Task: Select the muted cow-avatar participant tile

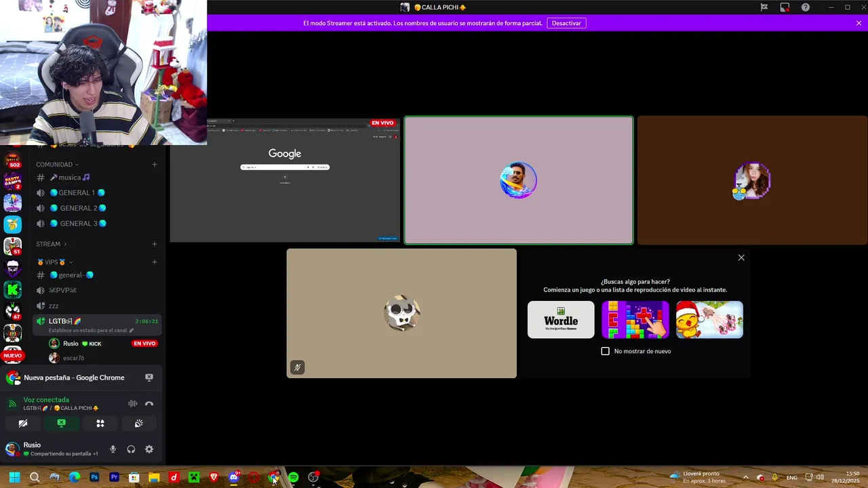Action: (x=401, y=313)
